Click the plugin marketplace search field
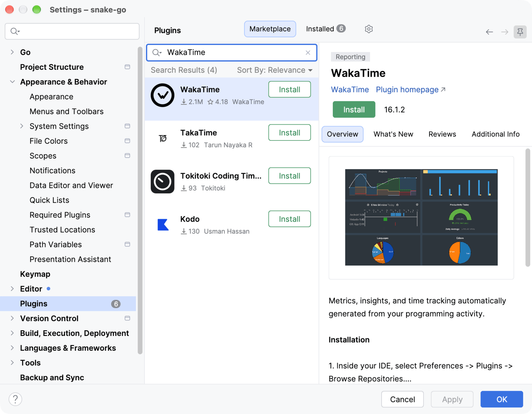 point(232,53)
